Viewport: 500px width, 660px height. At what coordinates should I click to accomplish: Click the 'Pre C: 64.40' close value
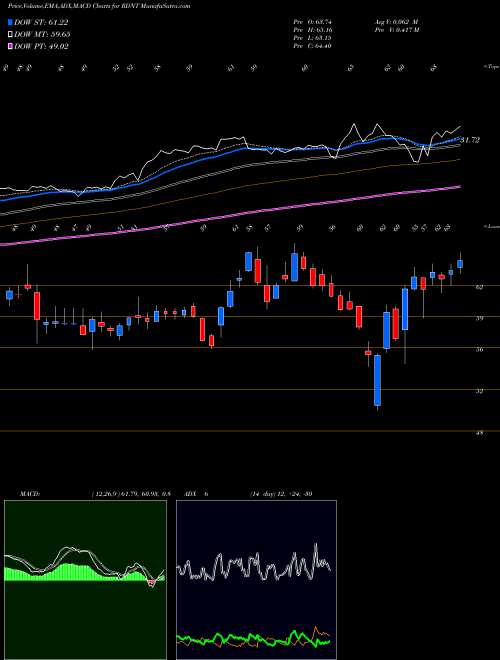[313, 46]
